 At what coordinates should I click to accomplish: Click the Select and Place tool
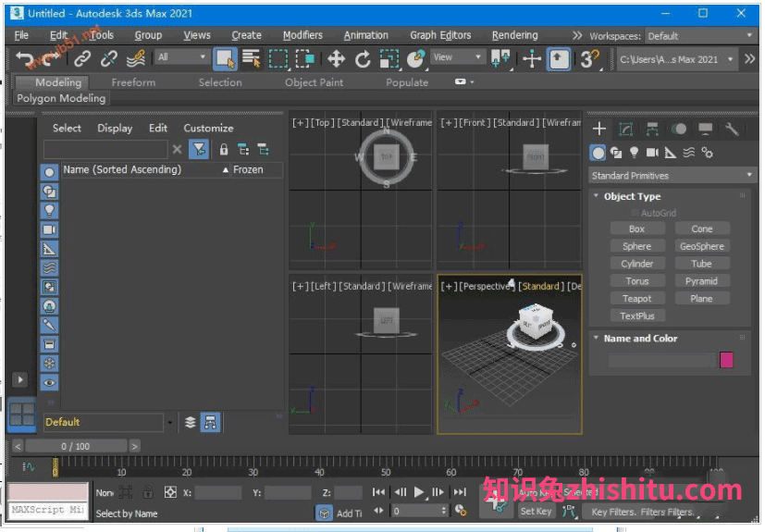[415, 59]
